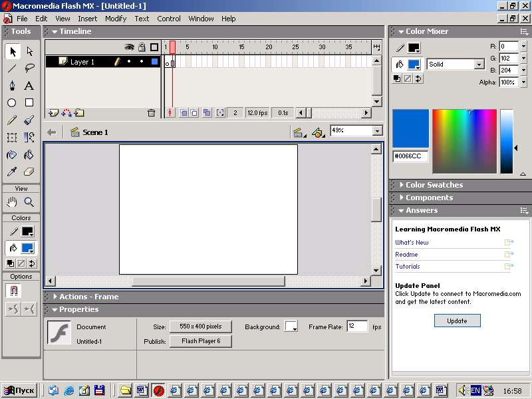Click the Frame Rate input field

point(357,327)
